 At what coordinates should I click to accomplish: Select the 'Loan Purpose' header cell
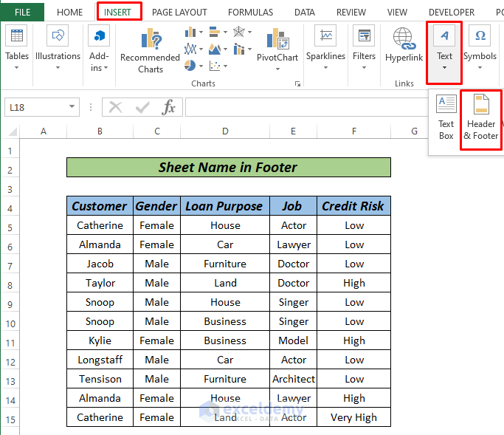(225, 206)
